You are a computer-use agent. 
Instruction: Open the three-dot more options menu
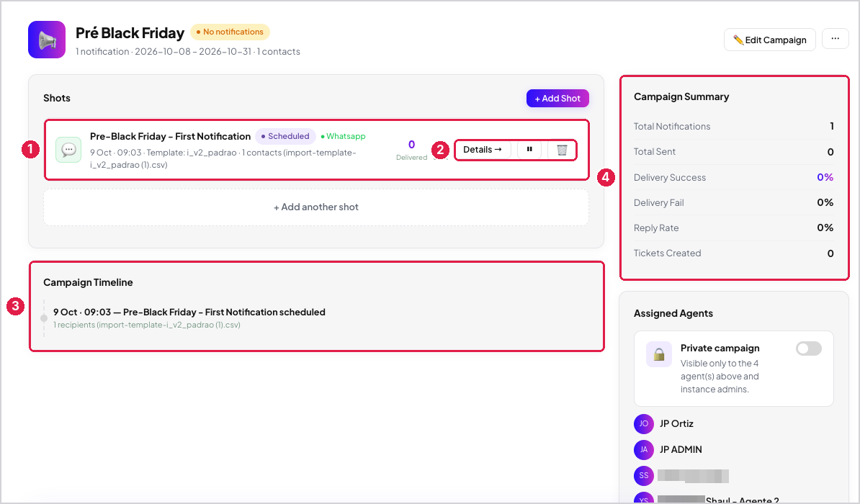coord(835,39)
